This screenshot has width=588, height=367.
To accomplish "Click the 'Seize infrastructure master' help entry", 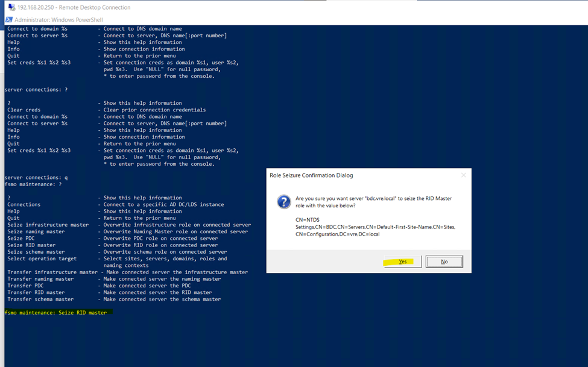I will 48,225.
